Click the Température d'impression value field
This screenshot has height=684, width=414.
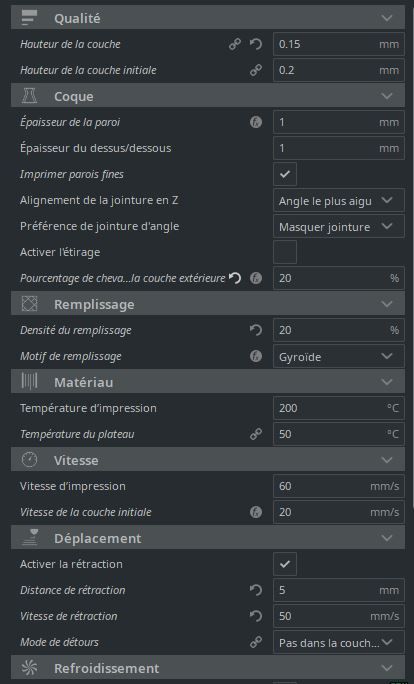click(x=339, y=408)
